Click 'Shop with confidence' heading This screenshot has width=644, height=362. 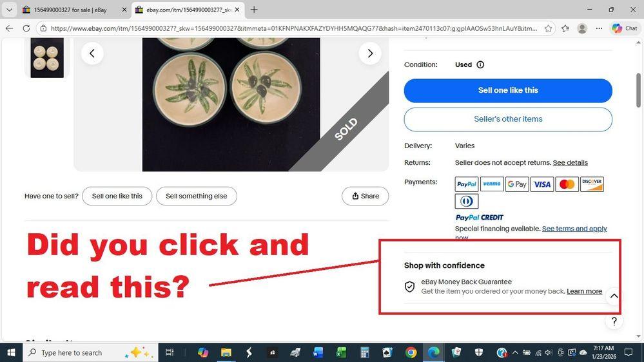pyautogui.click(x=444, y=265)
